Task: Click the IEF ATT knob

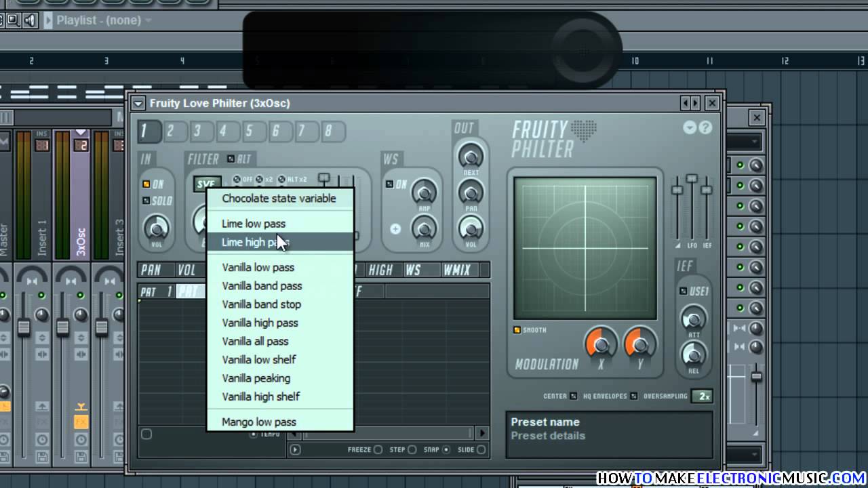Action: coord(692,317)
